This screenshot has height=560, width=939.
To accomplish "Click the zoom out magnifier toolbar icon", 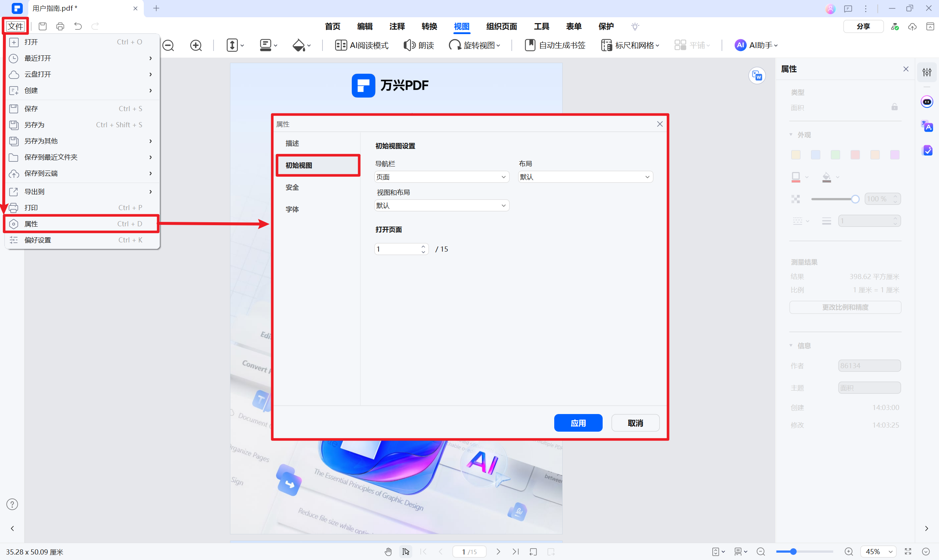I will 168,45.
